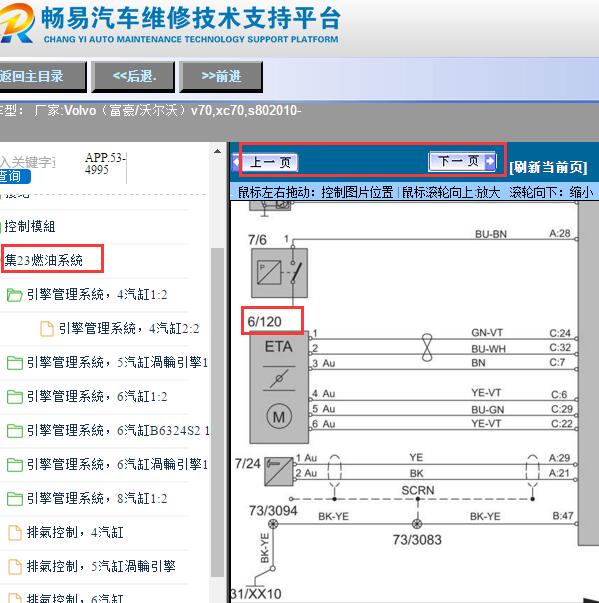Click the A:28 connector pin label
Viewport: 599px width, 603px height.
tap(560, 233)
